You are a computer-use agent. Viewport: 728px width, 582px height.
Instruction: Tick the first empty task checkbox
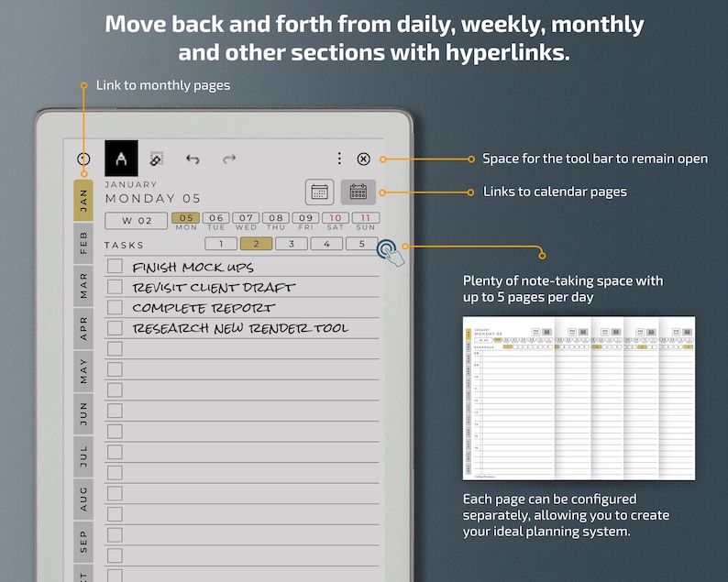coord(115,348)
